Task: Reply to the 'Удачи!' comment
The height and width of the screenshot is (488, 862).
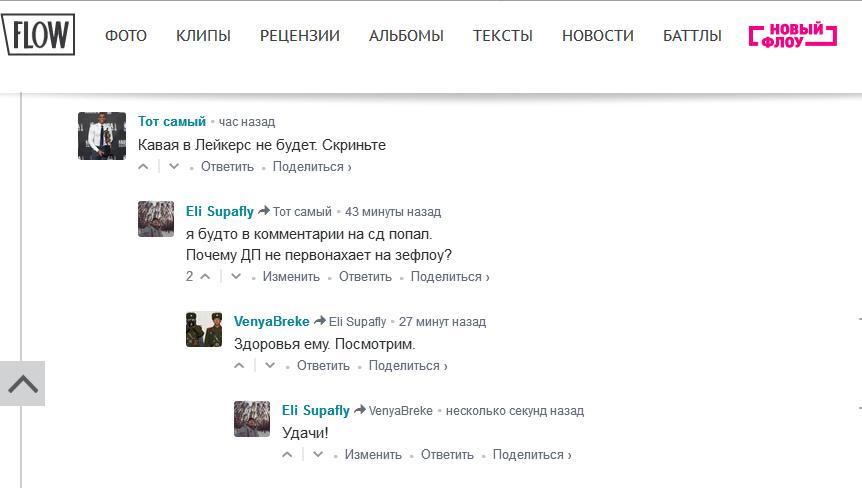Action: (x=447, y=454)
